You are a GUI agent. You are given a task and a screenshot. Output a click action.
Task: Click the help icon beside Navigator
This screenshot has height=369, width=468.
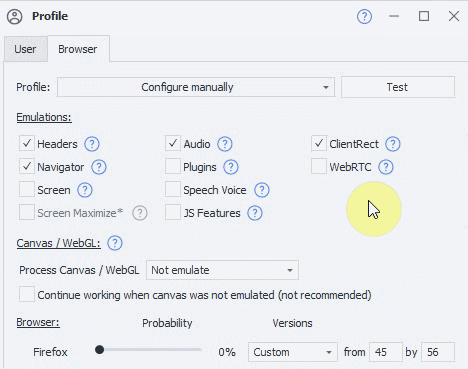tap(99, 167)
